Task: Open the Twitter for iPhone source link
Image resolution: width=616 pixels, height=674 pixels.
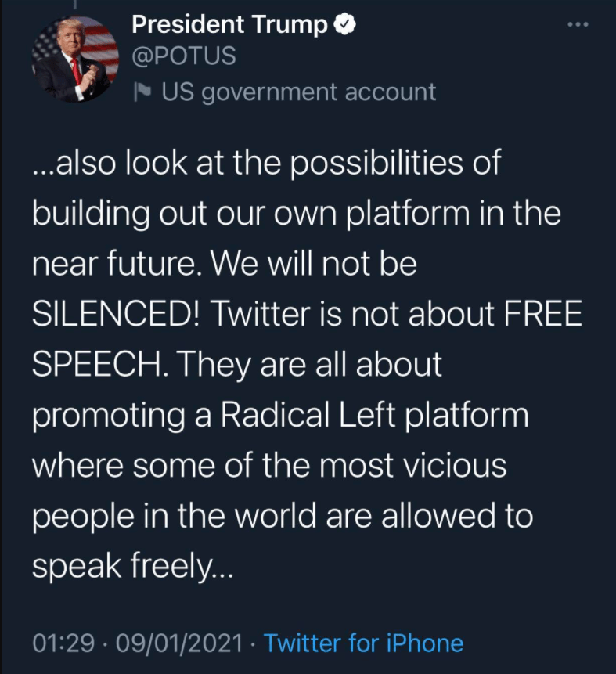Action: pos(364,643)
